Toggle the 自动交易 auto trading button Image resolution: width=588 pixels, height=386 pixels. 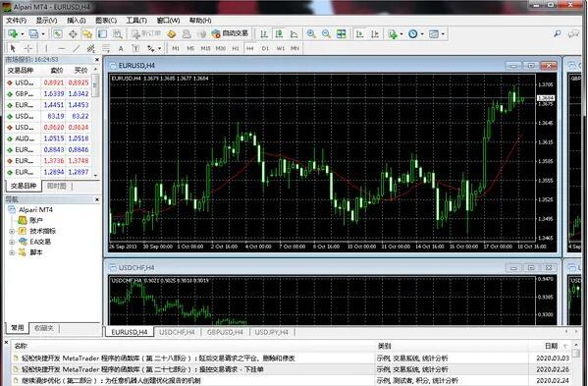[x=230, y=33]
